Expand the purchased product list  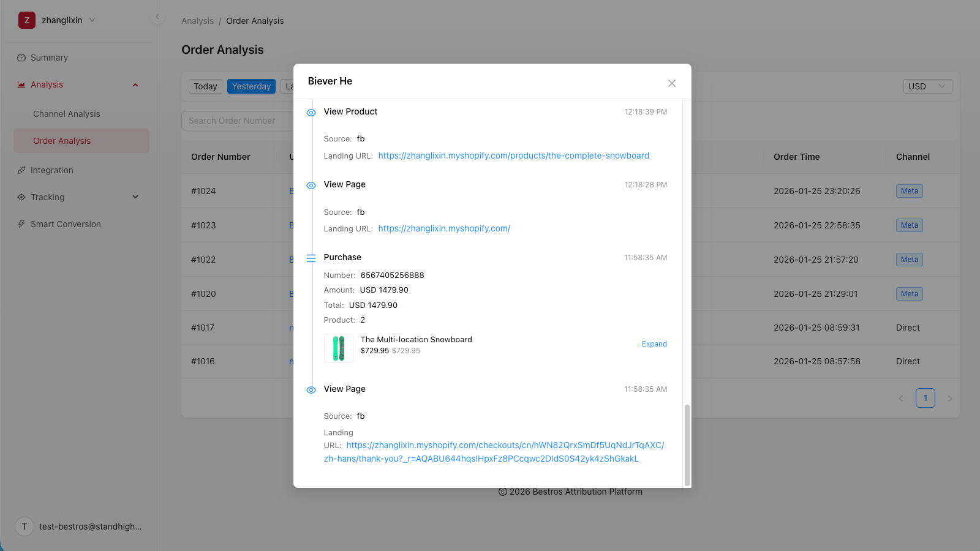[x=654, y=344]
